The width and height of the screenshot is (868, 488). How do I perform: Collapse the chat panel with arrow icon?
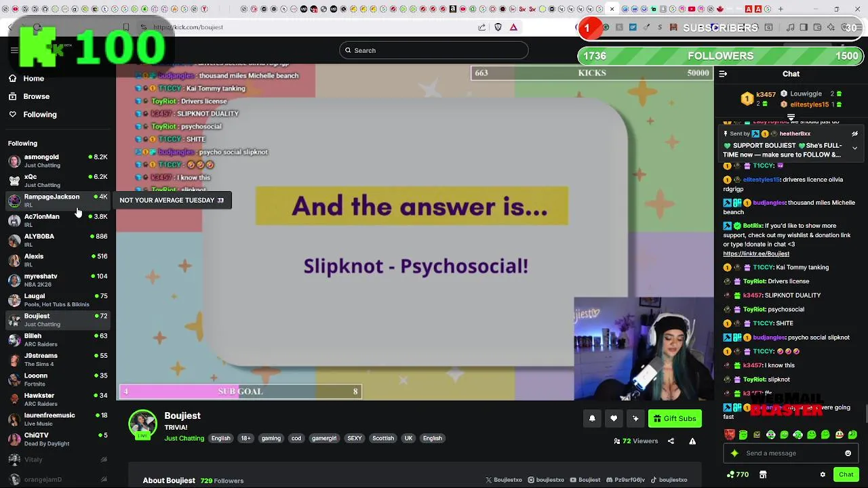click(x=723, y=74)
